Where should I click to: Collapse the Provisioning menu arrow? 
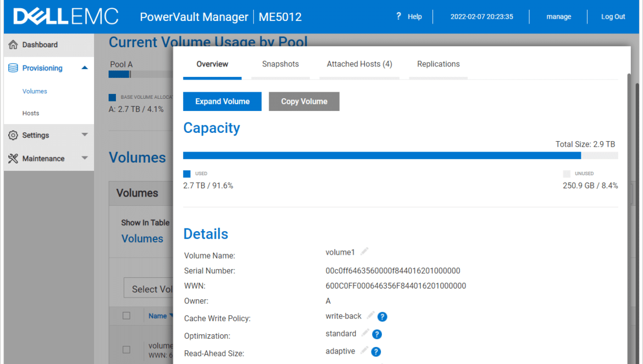coord(85,68)
